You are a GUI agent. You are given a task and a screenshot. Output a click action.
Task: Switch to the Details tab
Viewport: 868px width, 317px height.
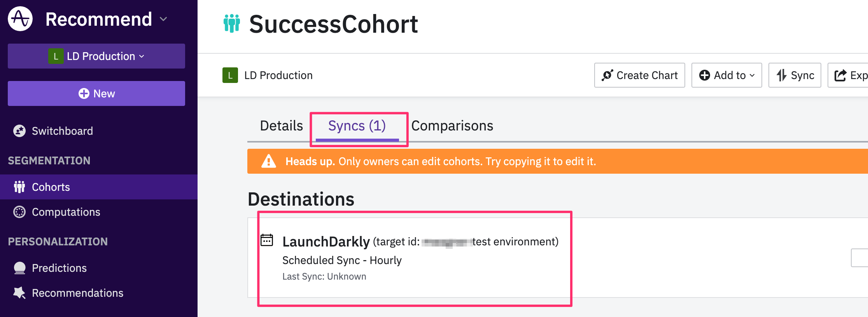point(281,126)
